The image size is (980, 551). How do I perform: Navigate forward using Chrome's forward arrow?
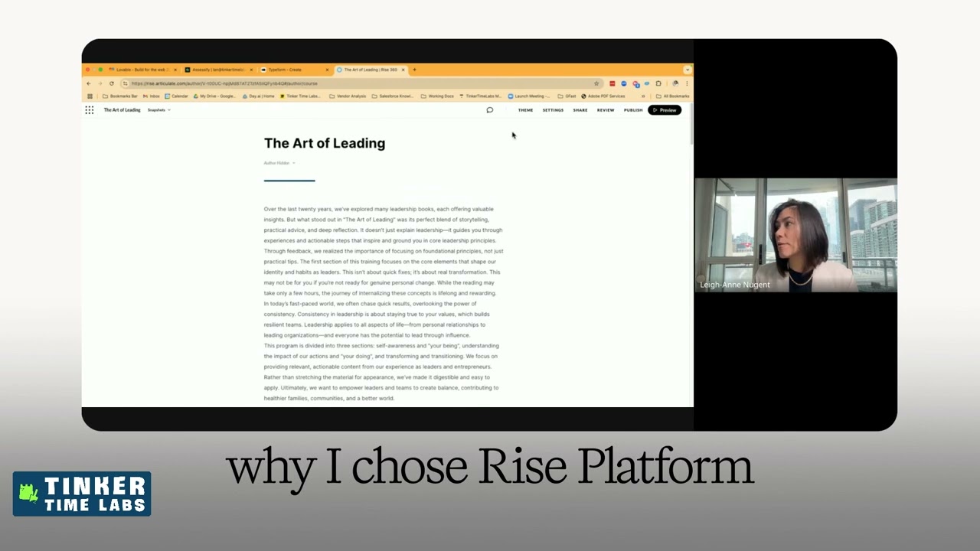point(100,83)
